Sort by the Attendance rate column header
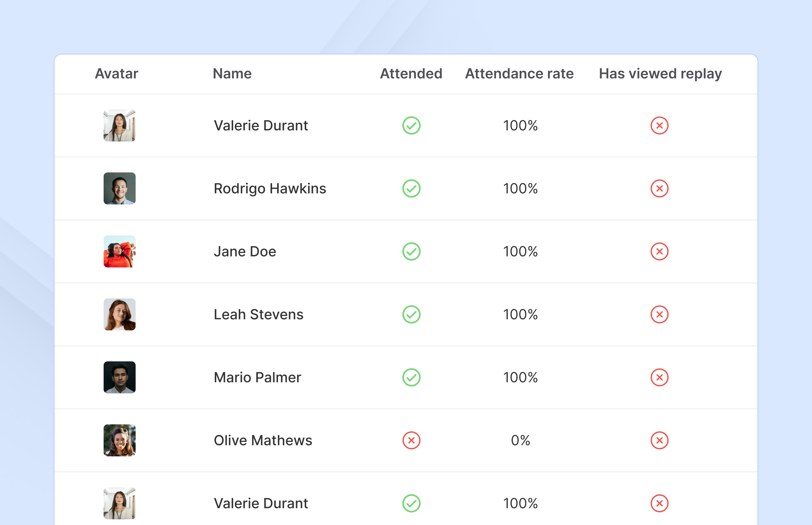Image resolution: width=812 pixels, height=525 pixels. point(519,74)
